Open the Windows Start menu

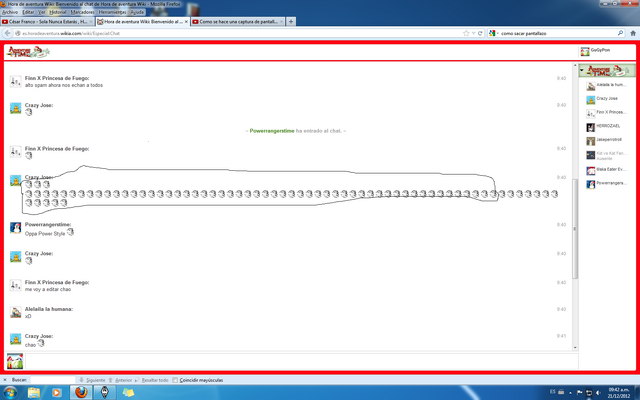(9, 393)
